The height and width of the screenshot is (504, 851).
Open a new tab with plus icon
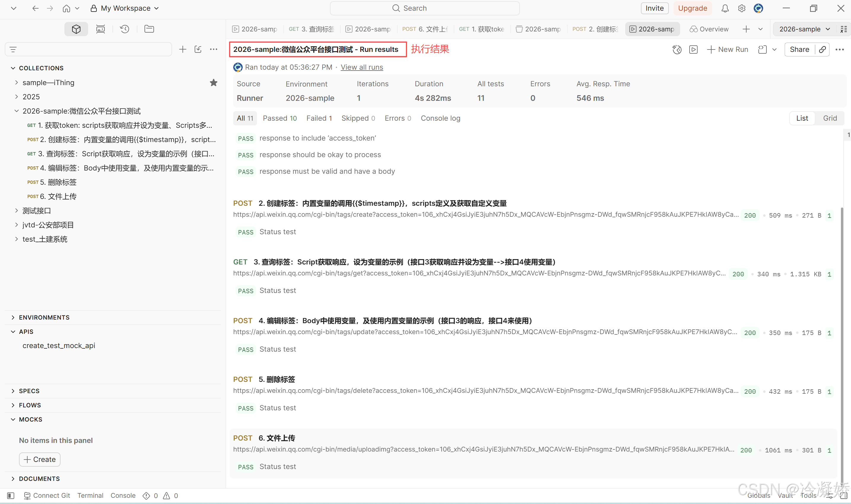pos(746,29)
